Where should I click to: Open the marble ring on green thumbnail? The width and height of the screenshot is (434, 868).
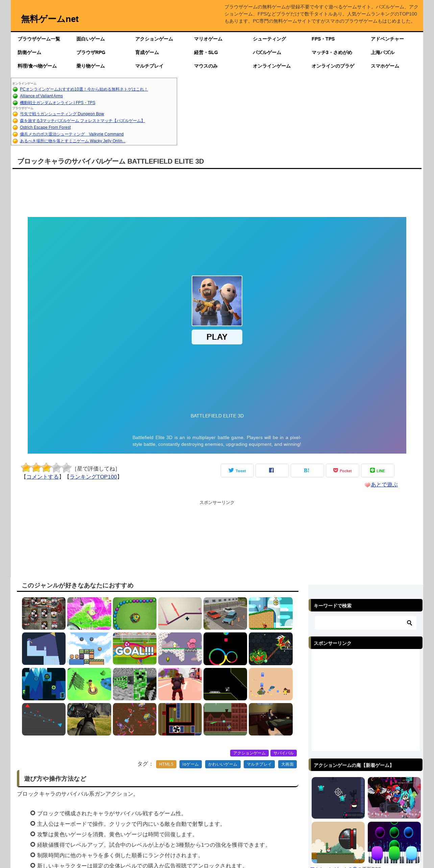135,613
